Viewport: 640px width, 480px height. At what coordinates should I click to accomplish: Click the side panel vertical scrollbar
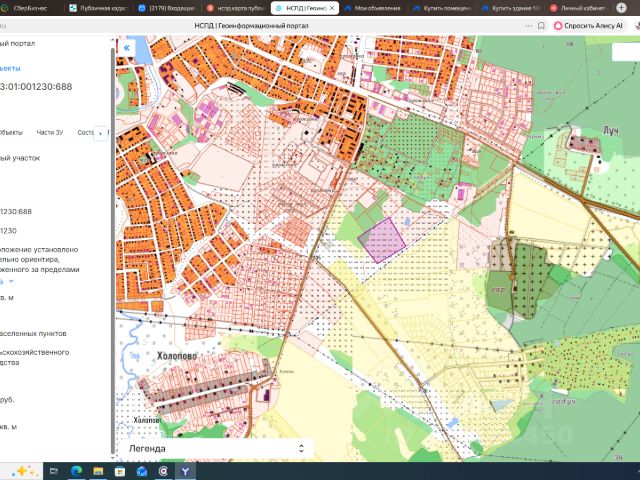113,249
